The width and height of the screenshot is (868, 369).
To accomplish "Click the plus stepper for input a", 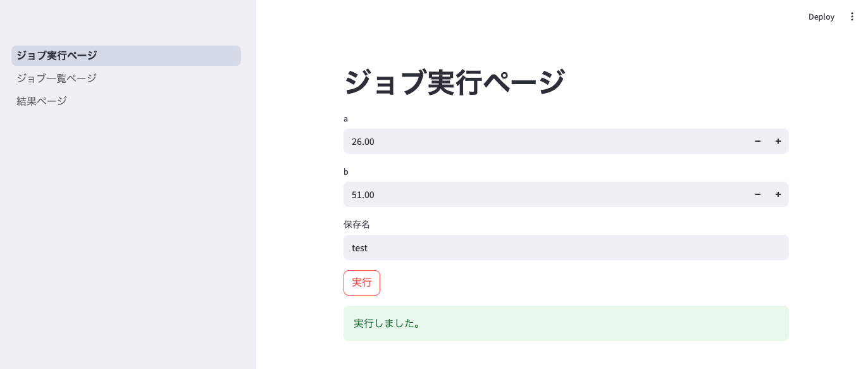I will click(x=778, y=141).
